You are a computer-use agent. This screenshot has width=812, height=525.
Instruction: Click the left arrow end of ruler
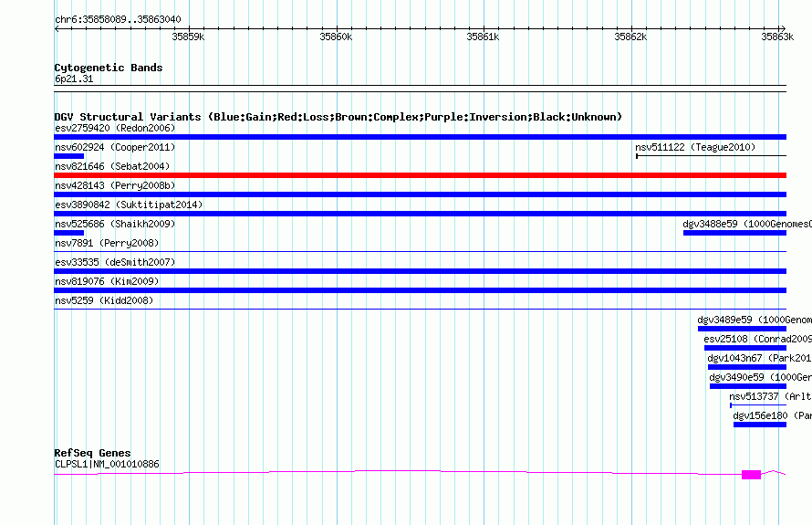pyautogui.click(x=57, y=28)
